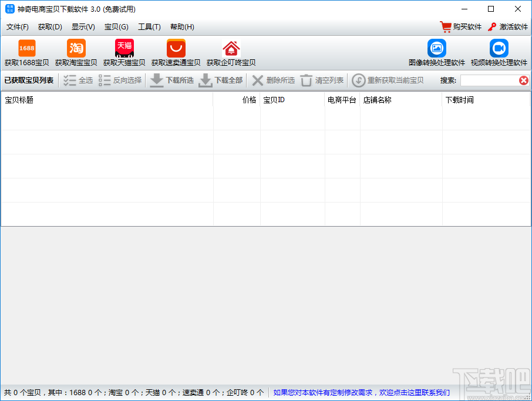The image size is (532, 401).
Task: Click the 联系我们 customization link in status bar
Action: pyautogui.click(x=361, y=393)
